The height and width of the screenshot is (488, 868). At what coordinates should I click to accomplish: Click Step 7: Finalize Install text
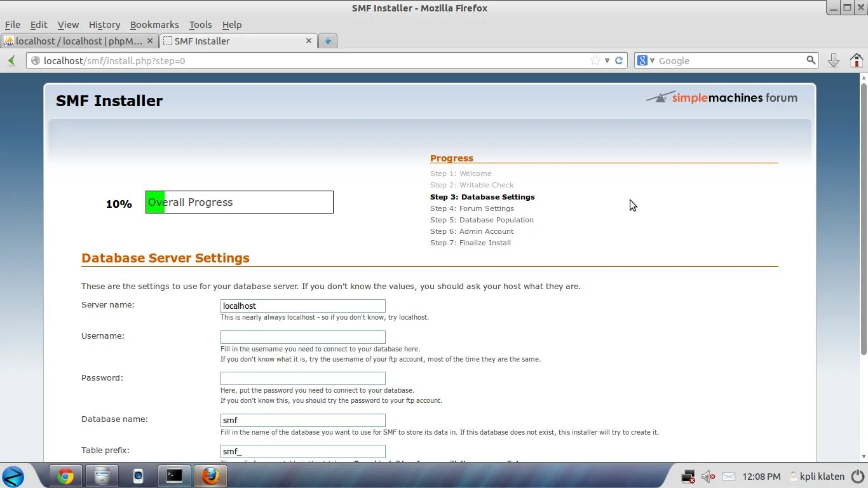click(x=470, y=243)
